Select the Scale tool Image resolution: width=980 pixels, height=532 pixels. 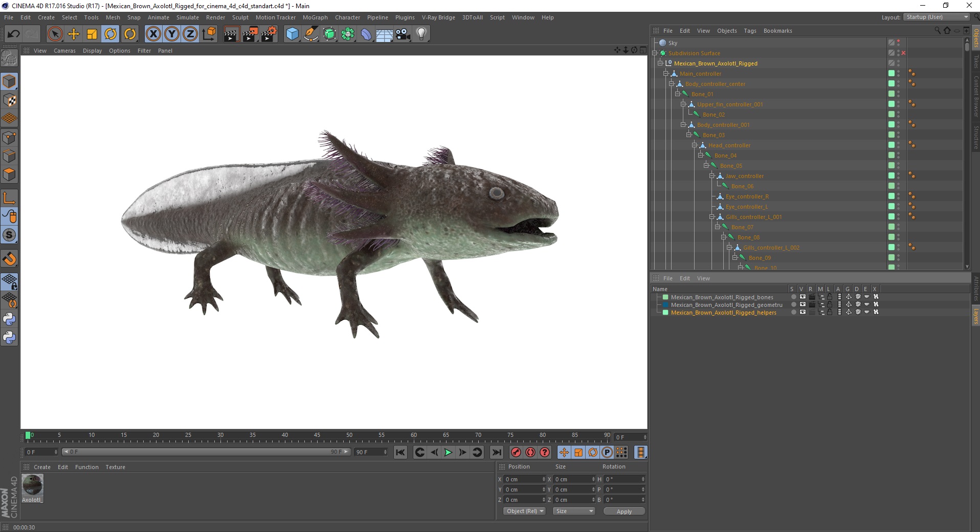click(92, 34)
